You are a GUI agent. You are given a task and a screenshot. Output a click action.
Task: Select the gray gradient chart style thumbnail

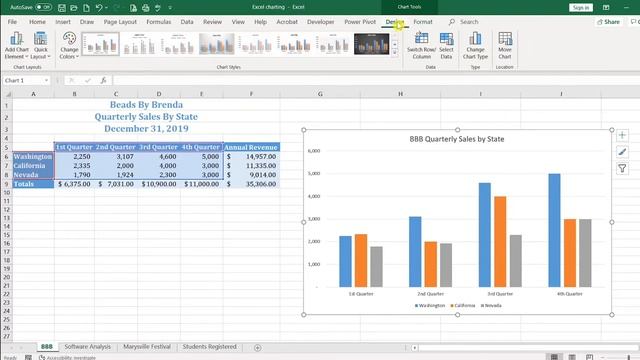(x=217, y=44)
